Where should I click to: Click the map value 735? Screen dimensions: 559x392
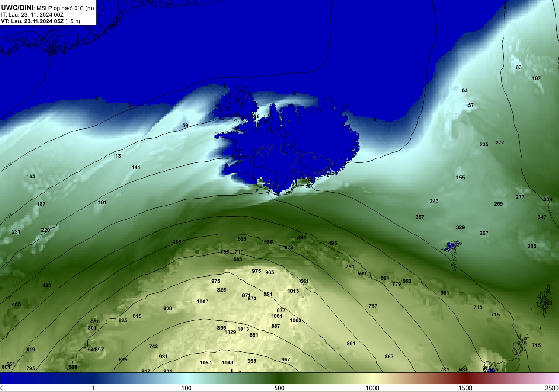tap(224, 252)
